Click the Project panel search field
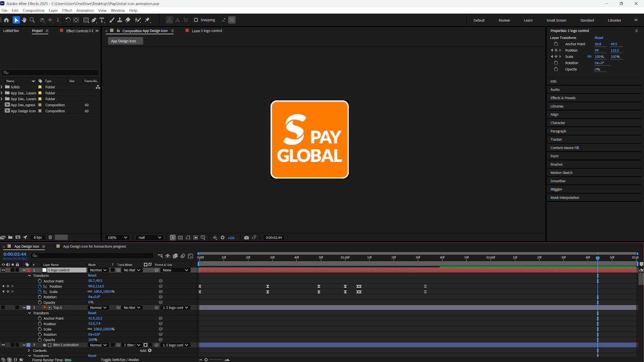Image resolution: width=644 pixels, height=362 pixels. (x=50, y=73)
